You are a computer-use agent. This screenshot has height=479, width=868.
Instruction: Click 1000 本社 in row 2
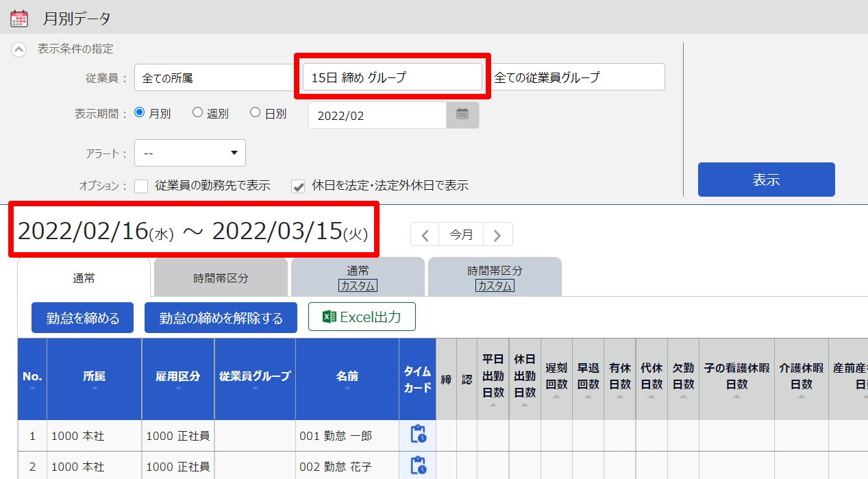tap(78, 467)
